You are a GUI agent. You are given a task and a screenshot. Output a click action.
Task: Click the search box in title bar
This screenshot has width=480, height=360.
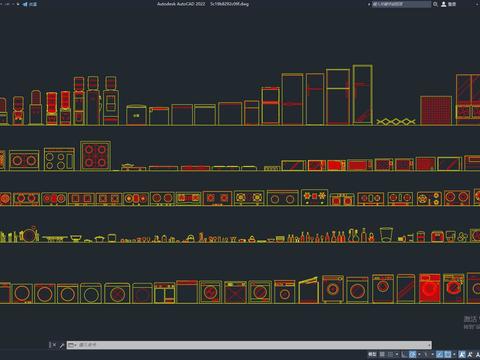coord(401,4)
